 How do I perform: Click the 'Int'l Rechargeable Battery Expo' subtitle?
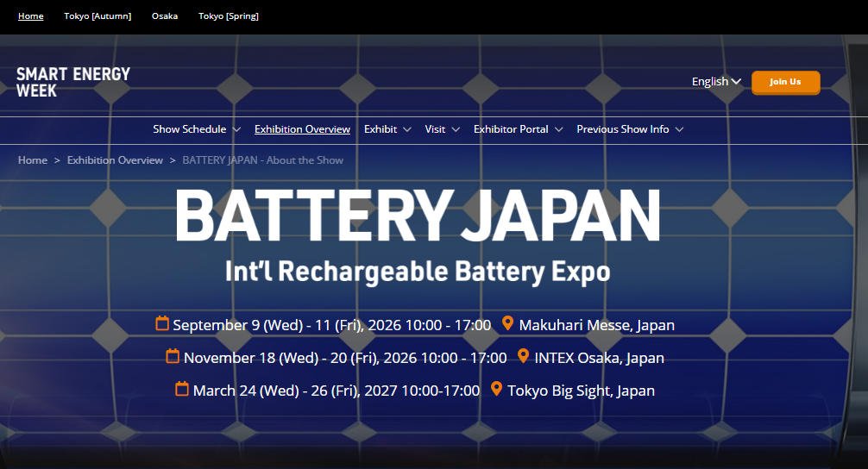pos(418,272)
